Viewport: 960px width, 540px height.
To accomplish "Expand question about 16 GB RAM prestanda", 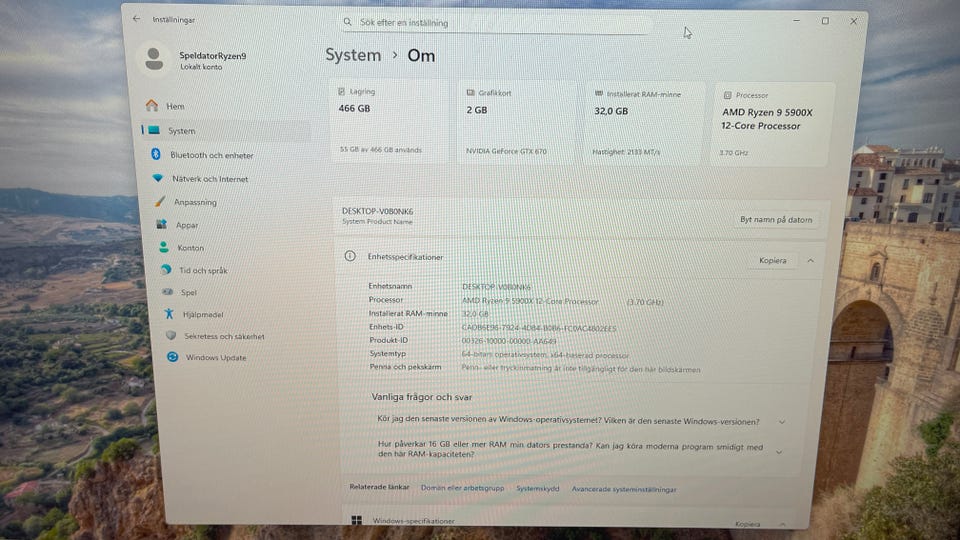I will [x=779, y=452].
